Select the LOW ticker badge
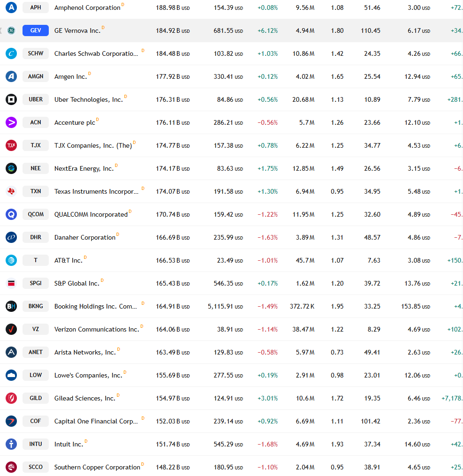463x476 pixels. click(x=36, y=375)
